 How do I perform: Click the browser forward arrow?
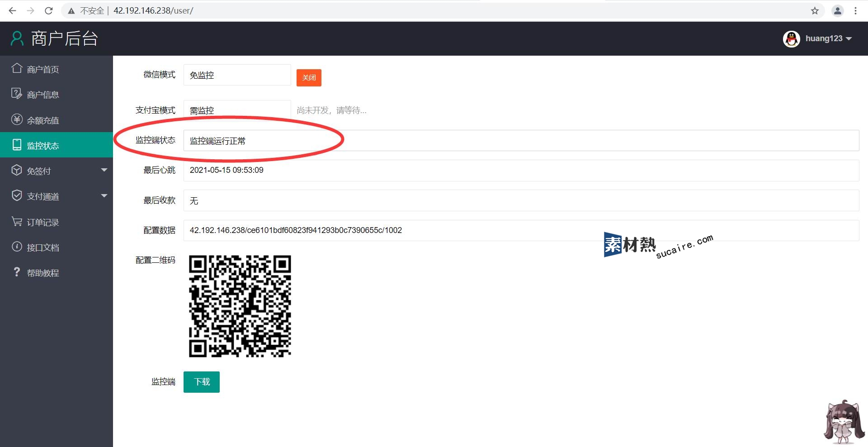click(x=30, y=10)
